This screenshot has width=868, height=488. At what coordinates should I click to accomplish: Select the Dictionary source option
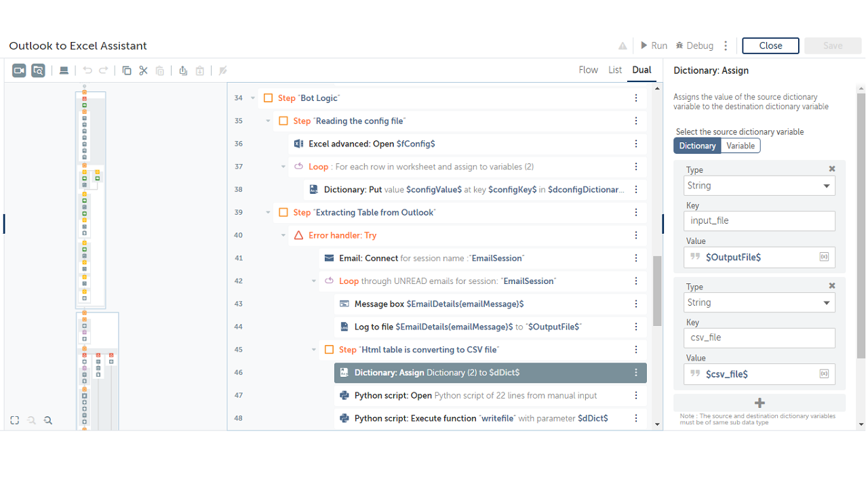(697, 146)
